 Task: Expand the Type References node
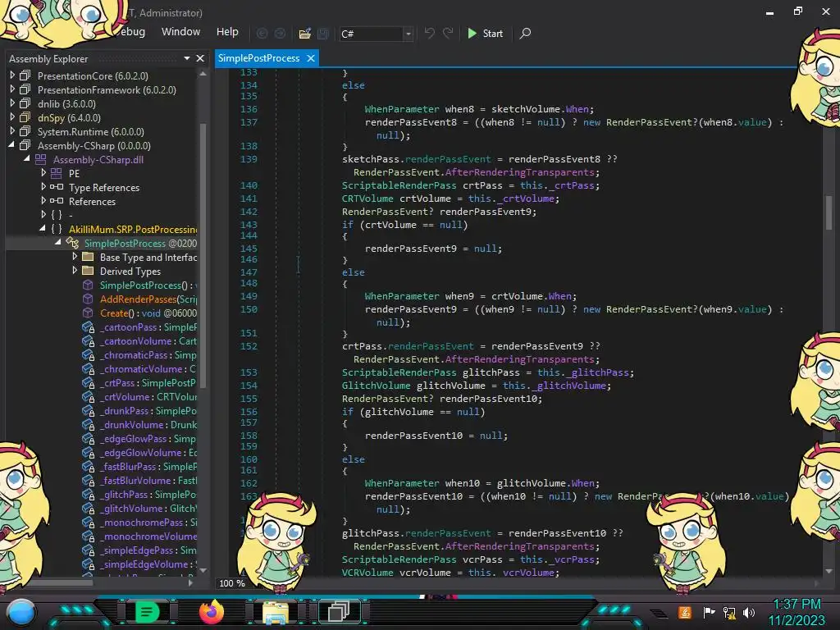[x=43, y=187]
